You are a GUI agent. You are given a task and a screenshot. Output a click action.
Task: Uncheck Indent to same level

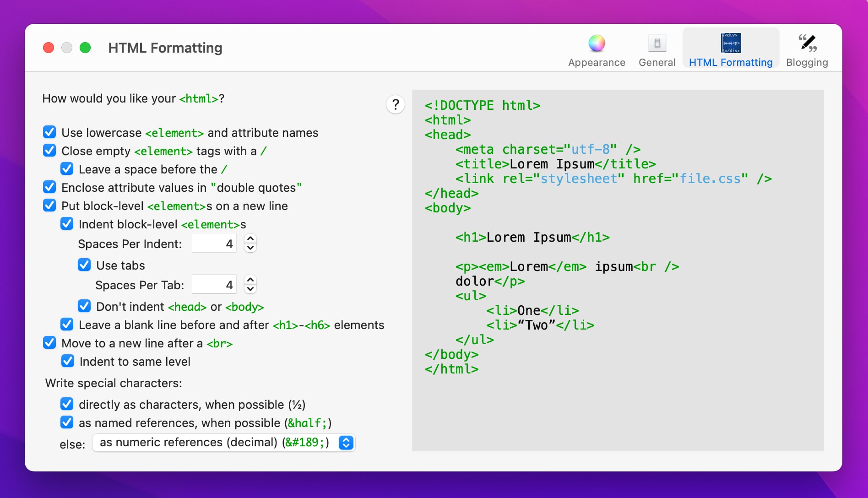[68, 361]
